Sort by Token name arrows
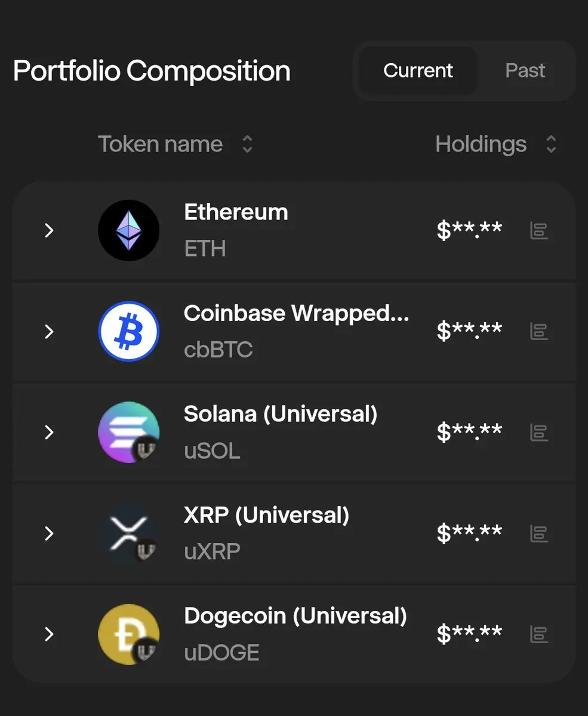Viewport: 588px width, 716px height. pyautogui.click(x=247, y=144)
